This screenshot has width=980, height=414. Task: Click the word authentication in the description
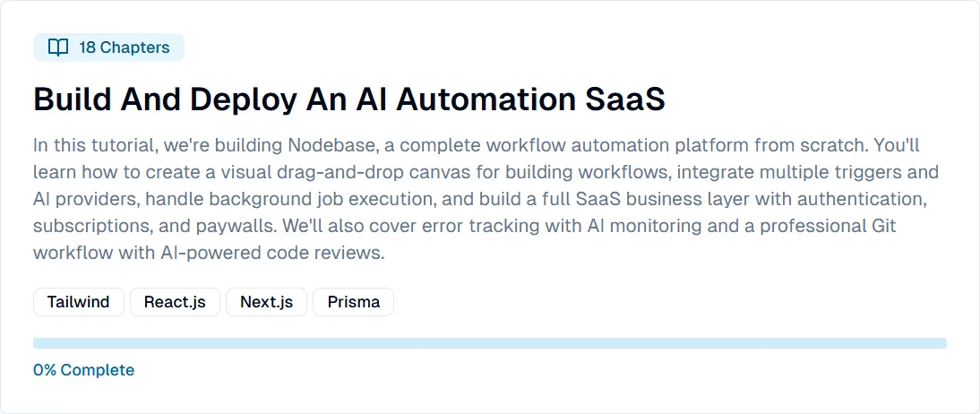pos(873,199)
